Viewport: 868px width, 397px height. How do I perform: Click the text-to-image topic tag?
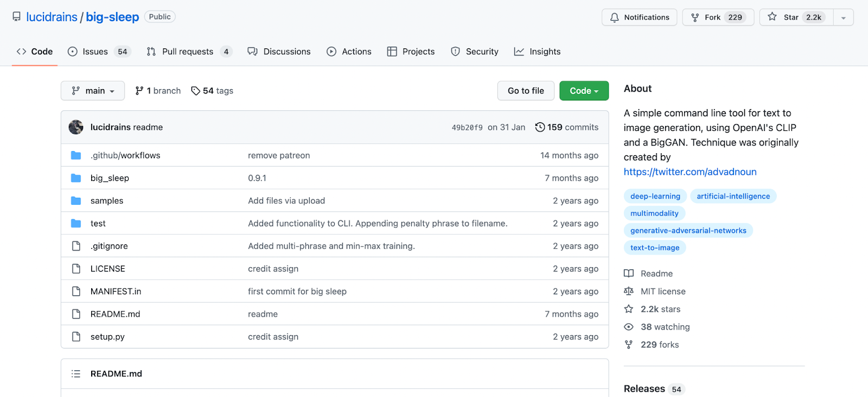(x=655, y=248)
